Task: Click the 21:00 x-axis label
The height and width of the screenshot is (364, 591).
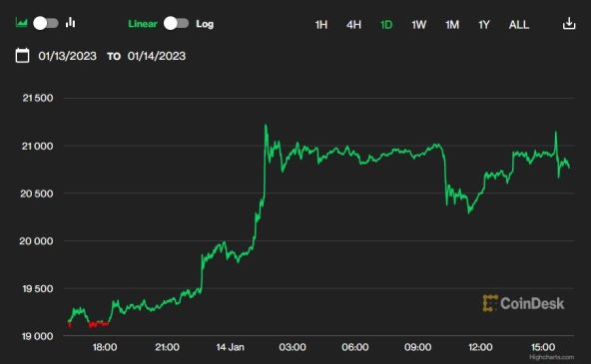Action: (167, 347)
